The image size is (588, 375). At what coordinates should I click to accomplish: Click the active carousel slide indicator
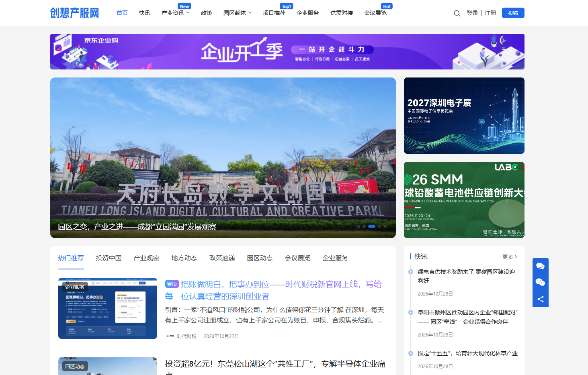point(372,226)
